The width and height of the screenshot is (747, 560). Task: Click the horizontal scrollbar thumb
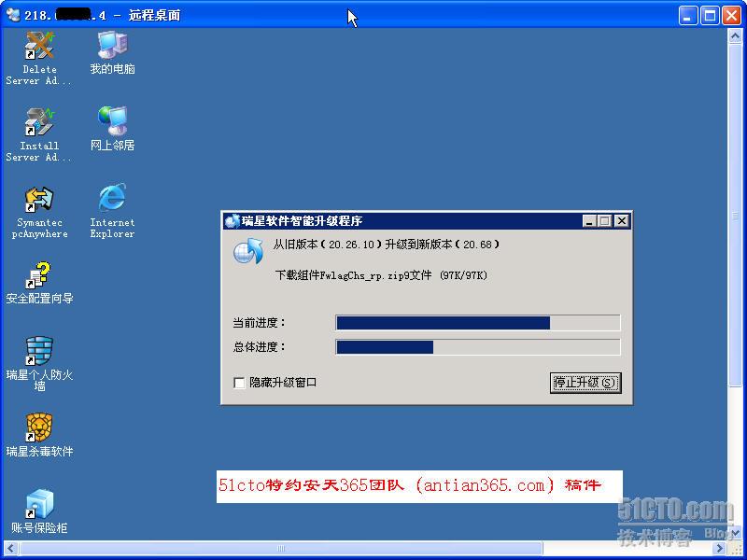(x=281, y=548)
